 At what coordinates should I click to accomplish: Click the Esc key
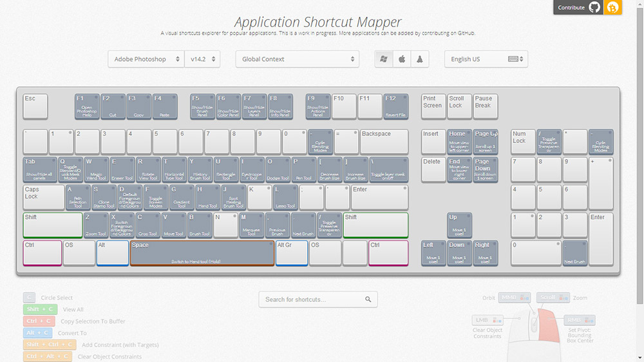click(35, 106)
